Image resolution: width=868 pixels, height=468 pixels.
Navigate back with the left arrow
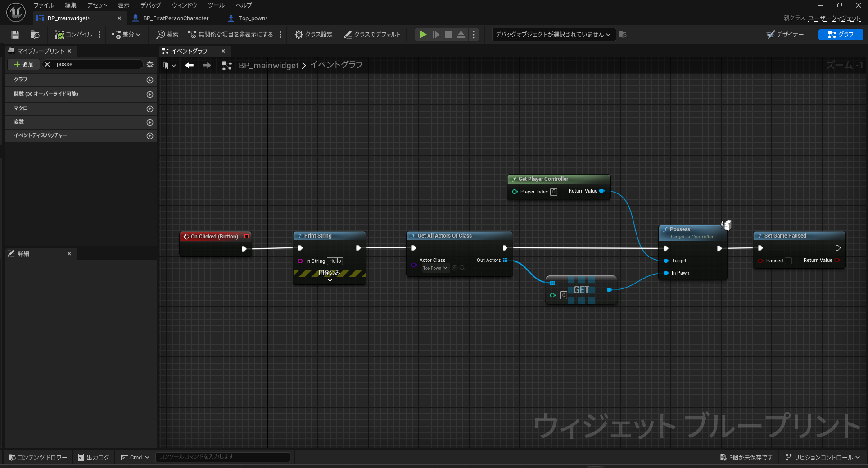coord(190,66)
